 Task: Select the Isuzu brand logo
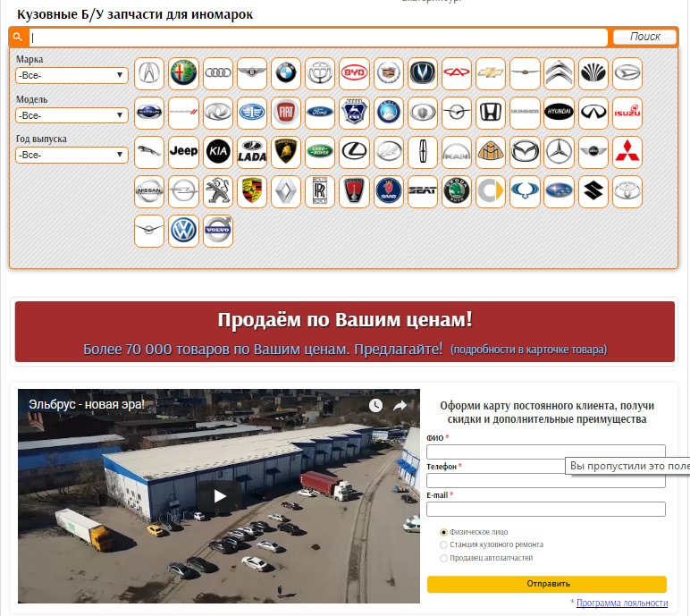(627, 113)
